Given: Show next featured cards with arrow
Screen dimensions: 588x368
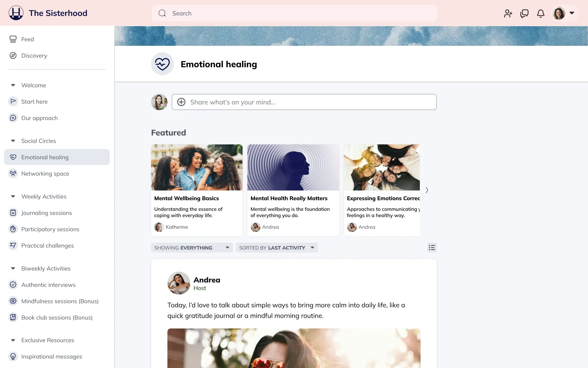Looking at the screenshot, I should click(x=427, y=190).
